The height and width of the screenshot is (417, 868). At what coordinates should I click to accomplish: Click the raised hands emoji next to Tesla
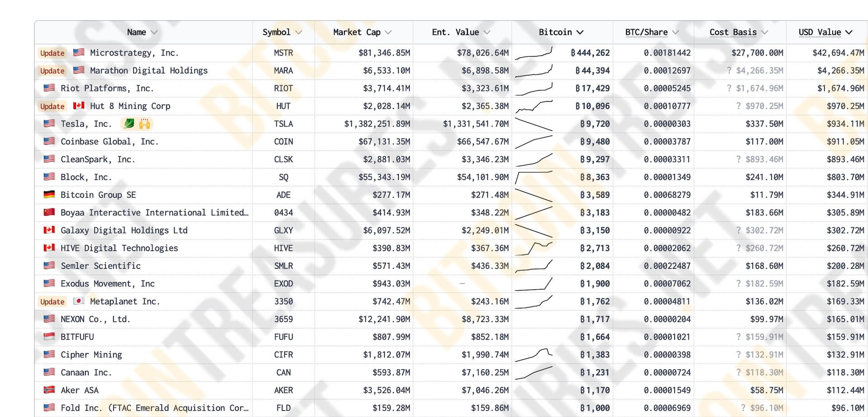tap(144, 123)
